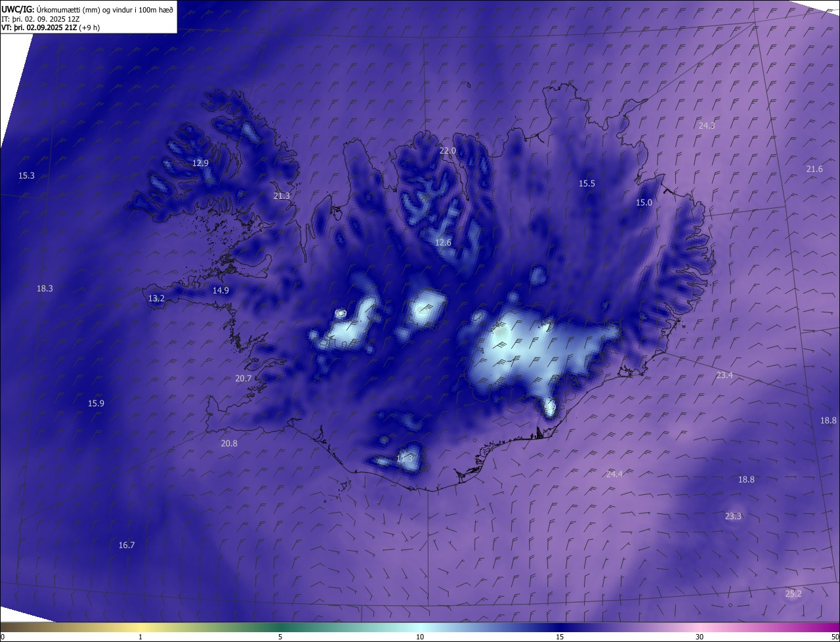Click the colorbar label 30
840x642 pixels.
point(700,637)
